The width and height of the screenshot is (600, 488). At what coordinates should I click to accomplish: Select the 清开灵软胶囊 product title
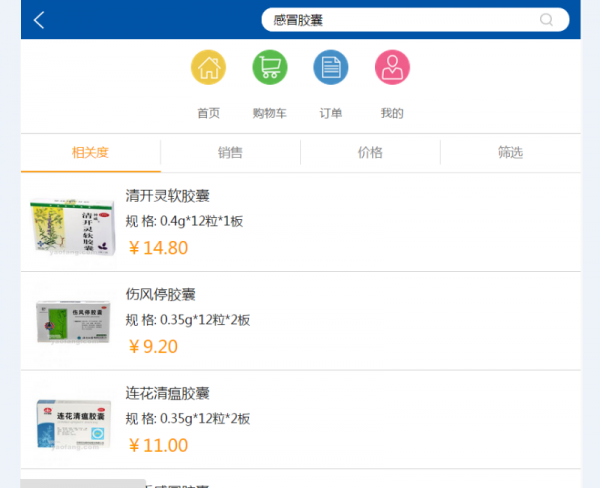168,196
